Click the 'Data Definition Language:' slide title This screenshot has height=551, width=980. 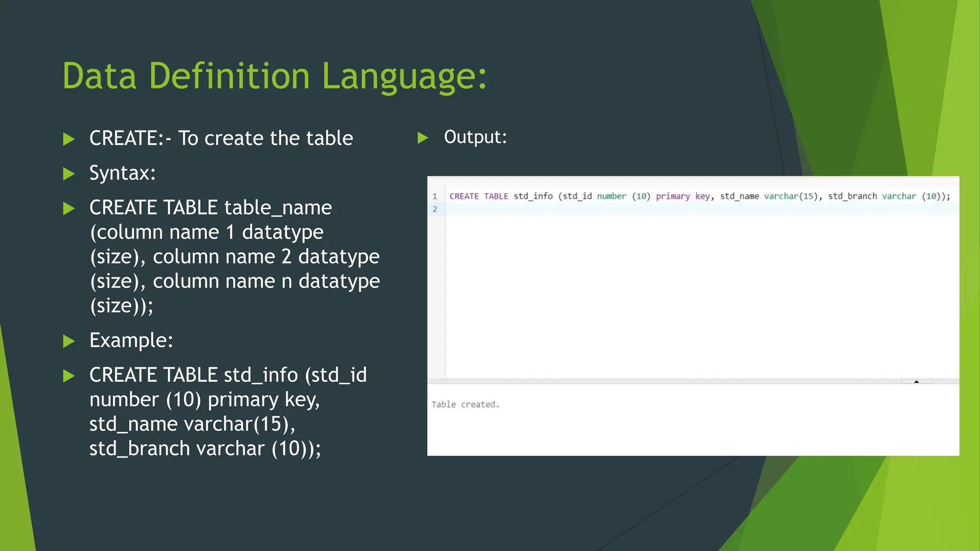coord(275,76)
